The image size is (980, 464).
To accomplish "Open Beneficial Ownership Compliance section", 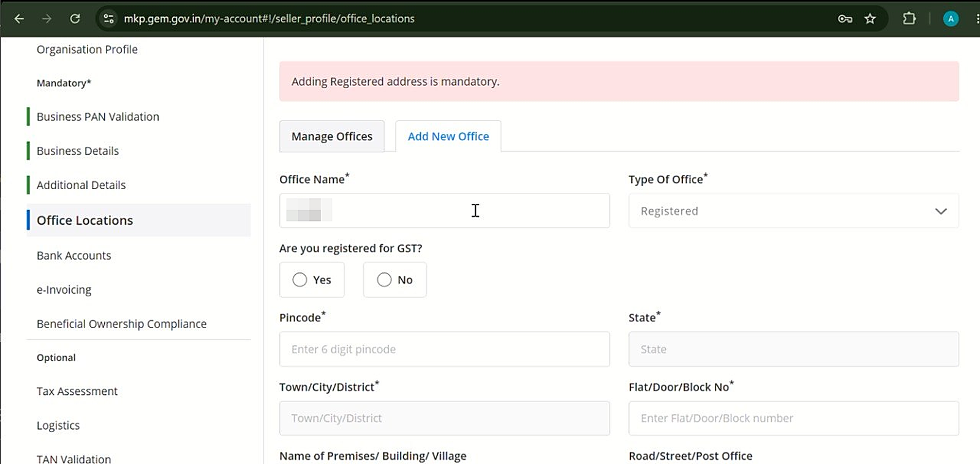I will 121,324.
